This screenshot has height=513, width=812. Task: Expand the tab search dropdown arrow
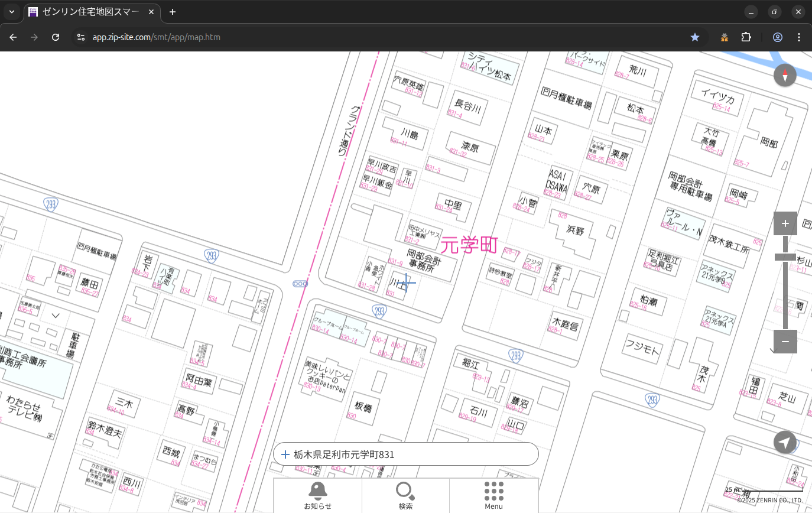[x=11, y=12]
